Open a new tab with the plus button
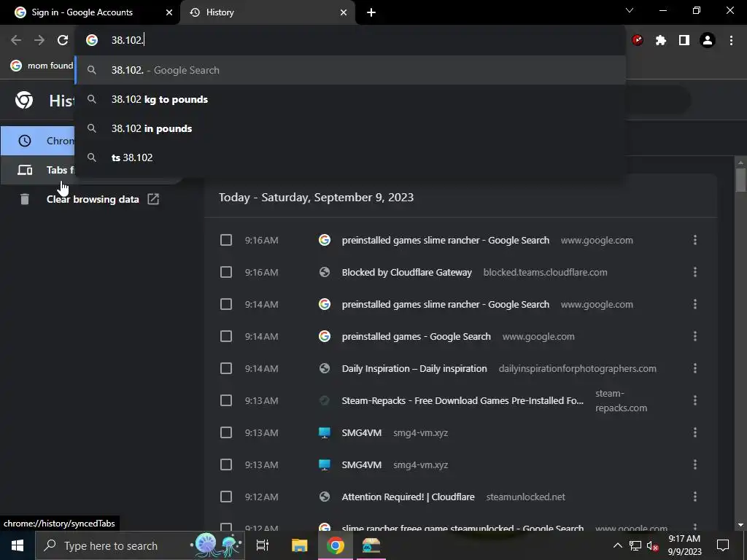Image resolution: width=747 pixels, height=560 pixels. tap(371, 12)
